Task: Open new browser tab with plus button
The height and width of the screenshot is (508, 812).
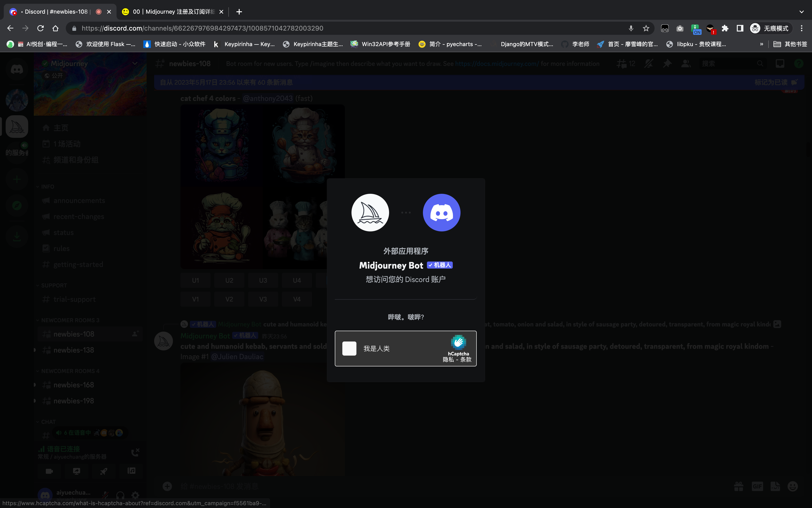Action: pos(239,12)
